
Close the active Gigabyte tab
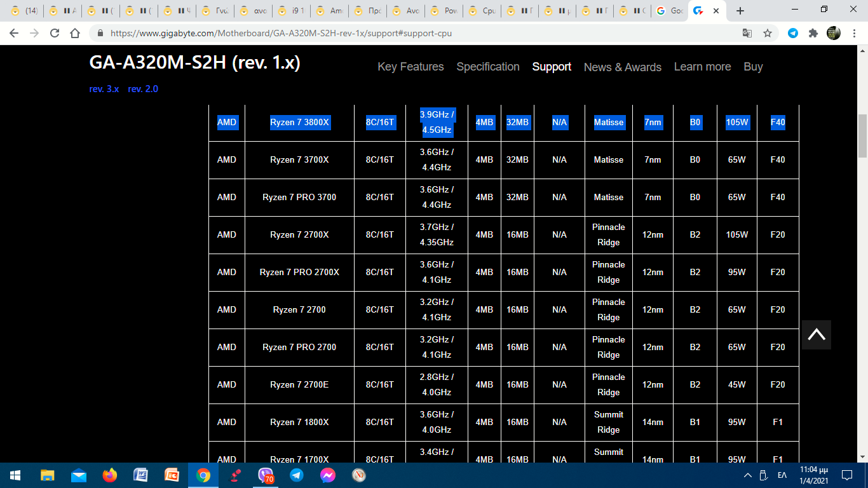(x=717, y=11)
